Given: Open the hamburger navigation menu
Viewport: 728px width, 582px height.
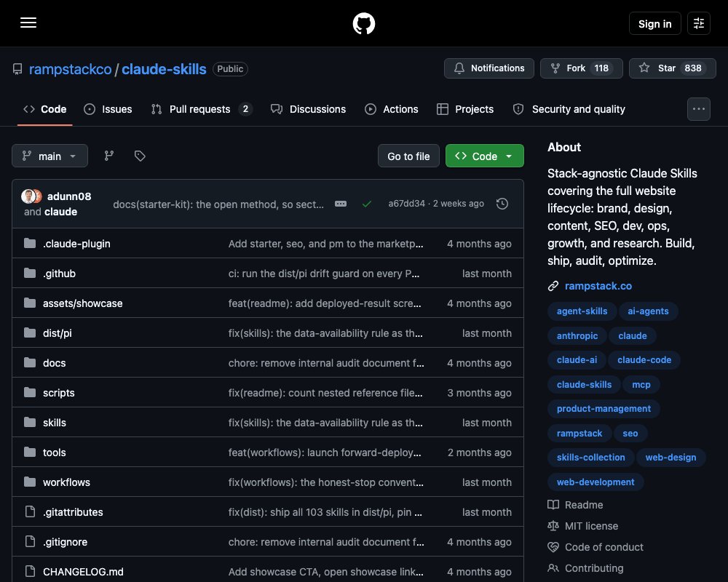Looking at the screenshot, I should tap(28, 23).
